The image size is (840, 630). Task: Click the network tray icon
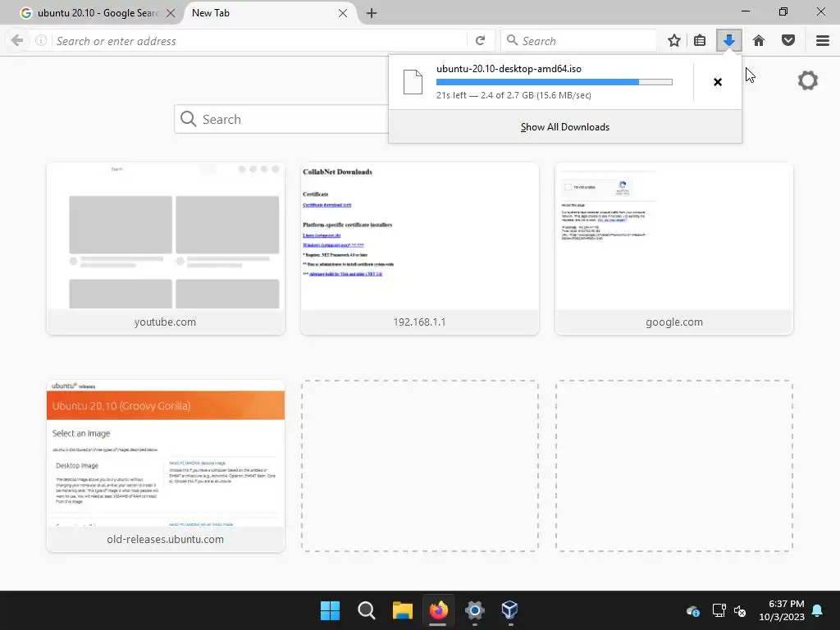(x=719, y=610)
